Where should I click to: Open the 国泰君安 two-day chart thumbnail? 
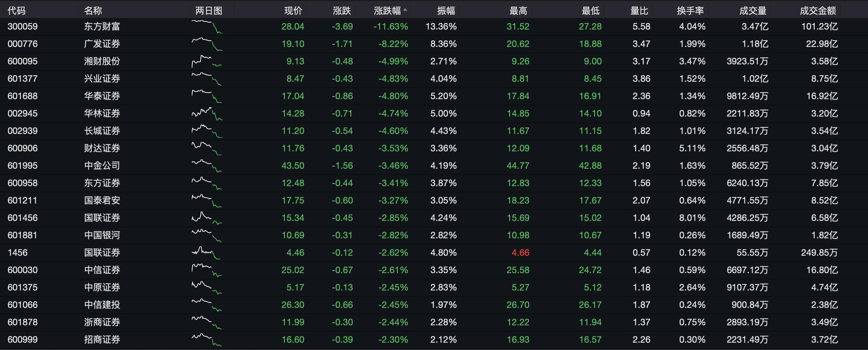coord(207,201)
